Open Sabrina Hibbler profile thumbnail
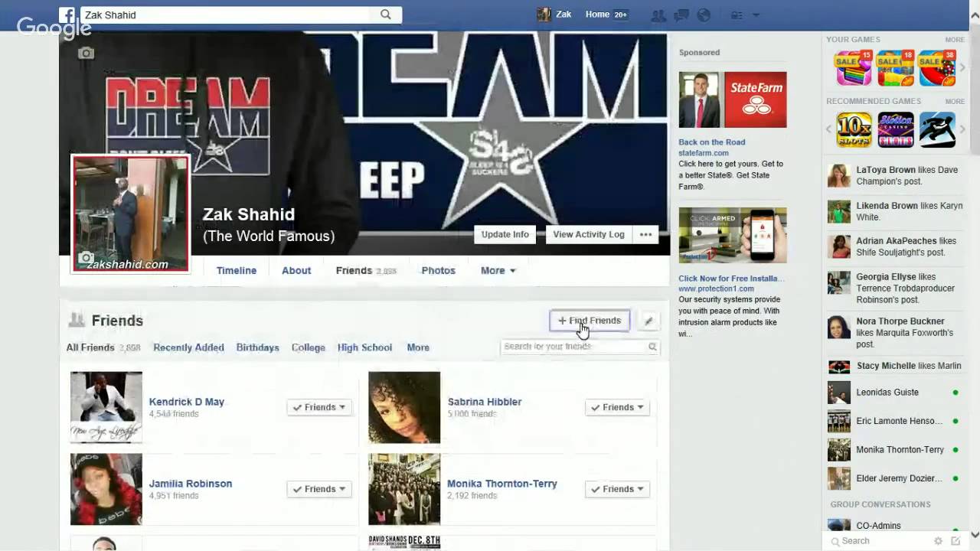Image resolution: width=980 pixels, height=551 pixels. click(404, 407)
